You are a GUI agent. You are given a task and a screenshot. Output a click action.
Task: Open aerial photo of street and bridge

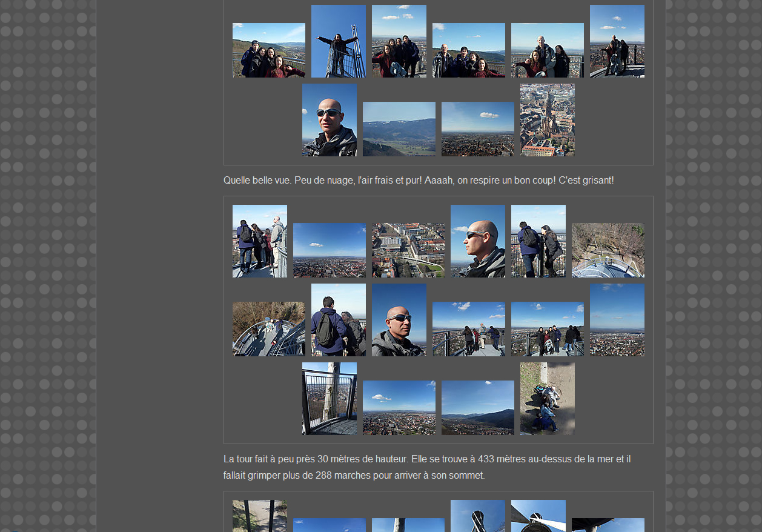tap(408, 250)
